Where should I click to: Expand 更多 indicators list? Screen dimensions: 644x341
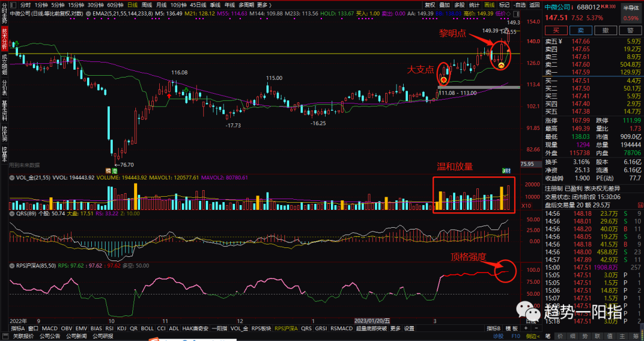pyautogui.click(x=395, y=328)
